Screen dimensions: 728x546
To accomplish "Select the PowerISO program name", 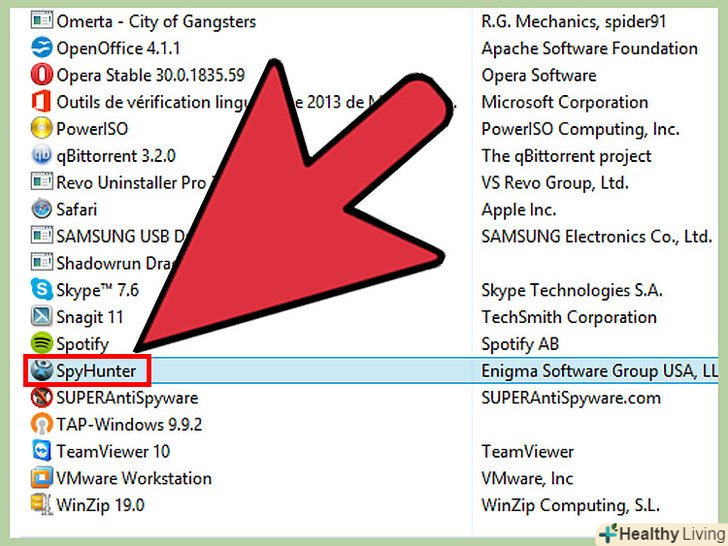I will pyautogui.click(x=92, y=129).
